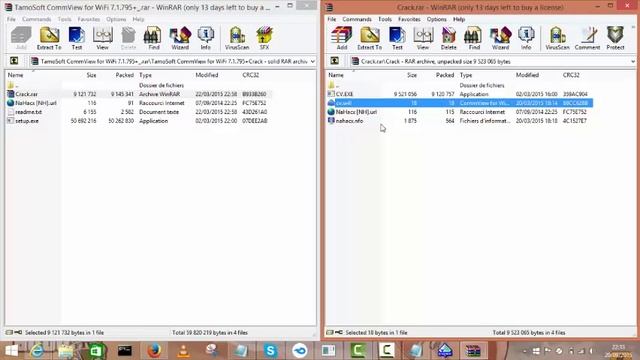Click Delete icon in Crack.rar window
The image size is (640, 360).
point(448,38)
